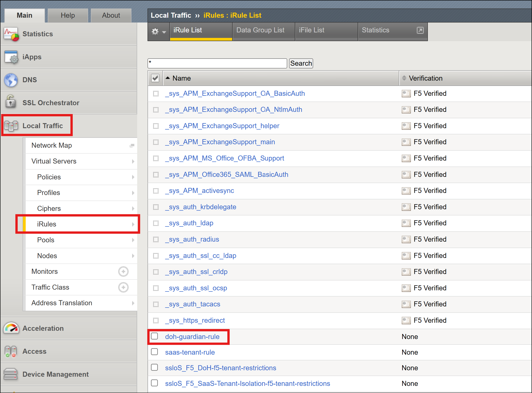This screenshot has height=393, width=532.
Task: Click the iRule search input field
Action: coord(217,63)
